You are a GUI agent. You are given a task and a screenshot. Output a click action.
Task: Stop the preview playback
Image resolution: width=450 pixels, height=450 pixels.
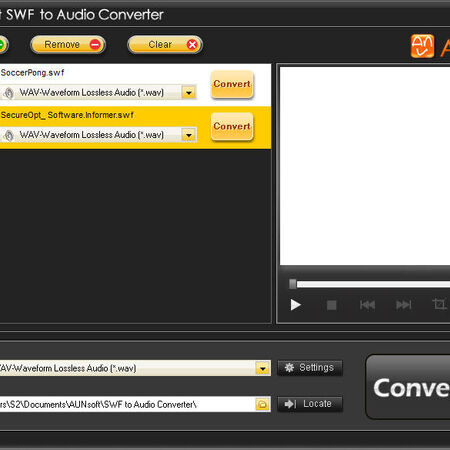[x=331, y=305]
